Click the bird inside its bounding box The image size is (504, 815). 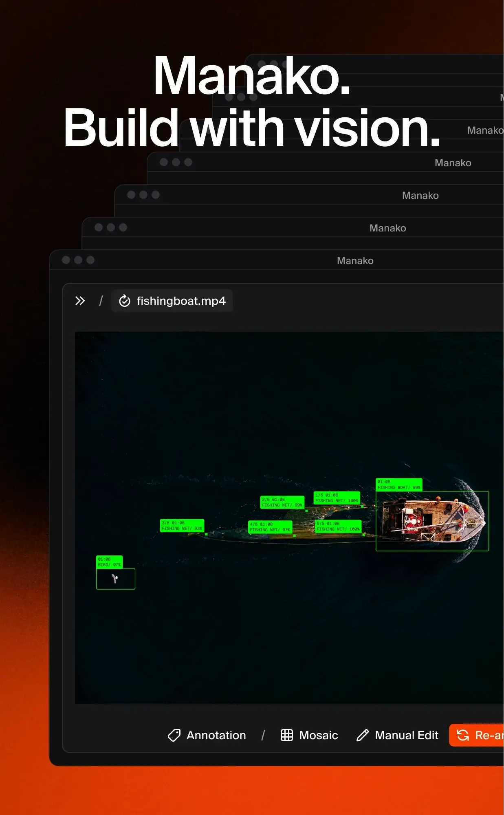[115, 579]
